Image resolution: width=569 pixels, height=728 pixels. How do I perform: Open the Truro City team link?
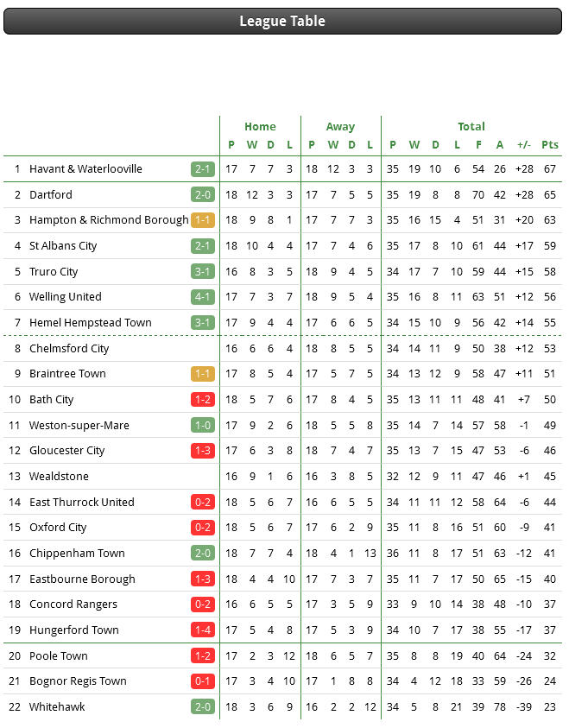coord(54,272)
